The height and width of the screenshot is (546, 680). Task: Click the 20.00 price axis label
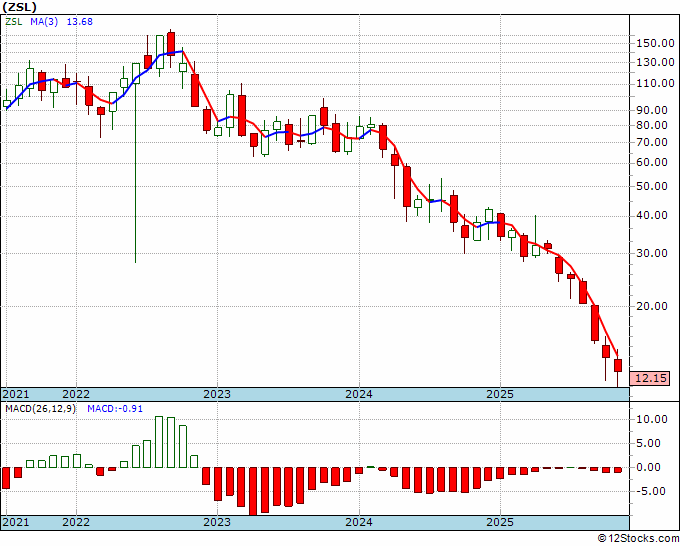tap(652, 306)
